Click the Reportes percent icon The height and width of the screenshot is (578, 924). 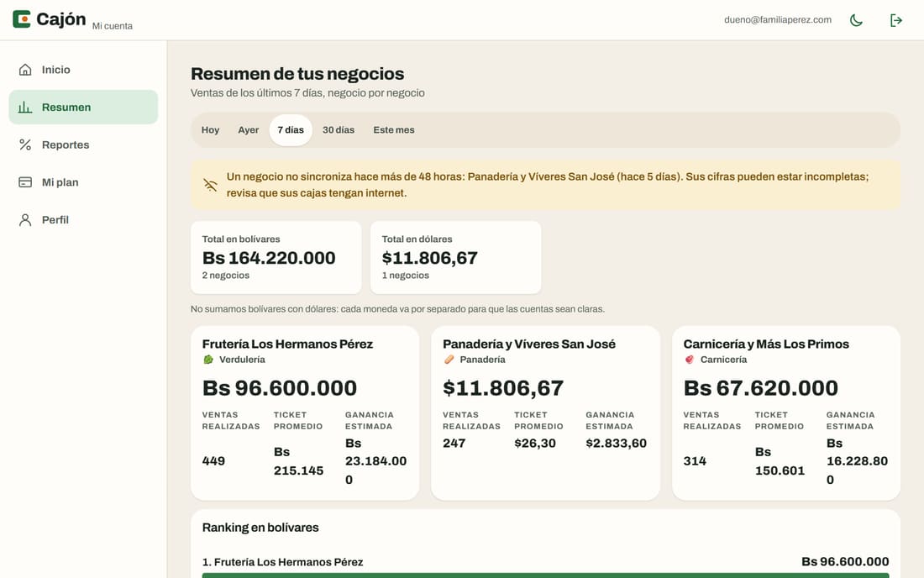point(24,144)
